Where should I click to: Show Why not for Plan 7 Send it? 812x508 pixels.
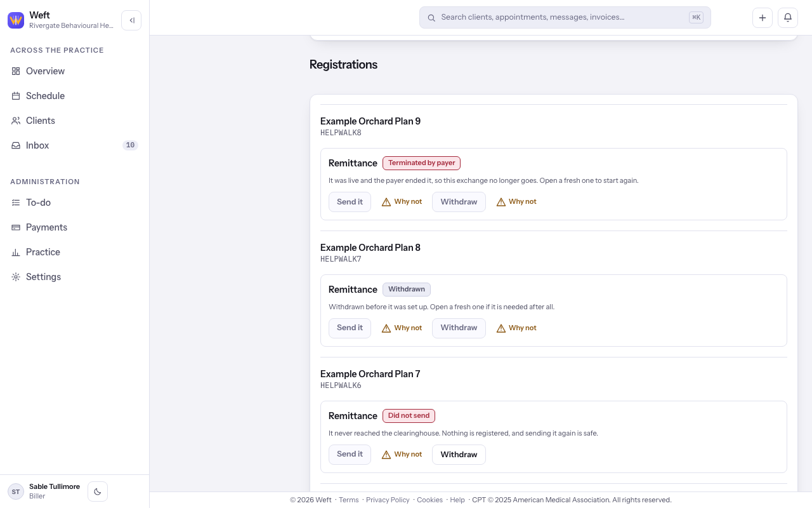(x=402, y=455)
